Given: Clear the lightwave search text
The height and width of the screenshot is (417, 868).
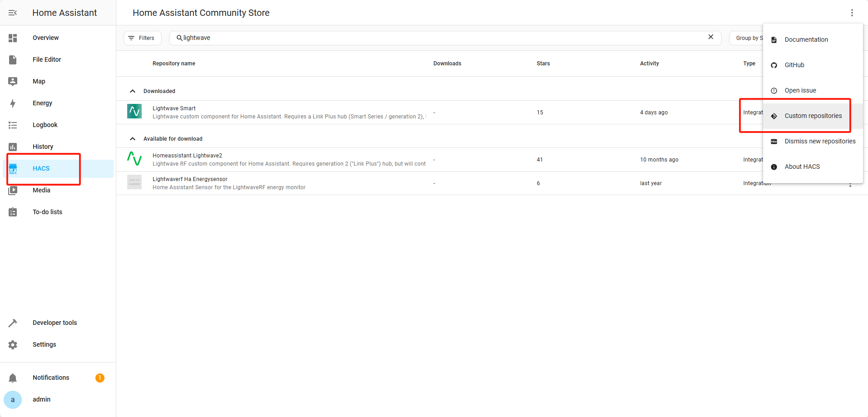Looking at the screenshot, I should click(711, 37).
